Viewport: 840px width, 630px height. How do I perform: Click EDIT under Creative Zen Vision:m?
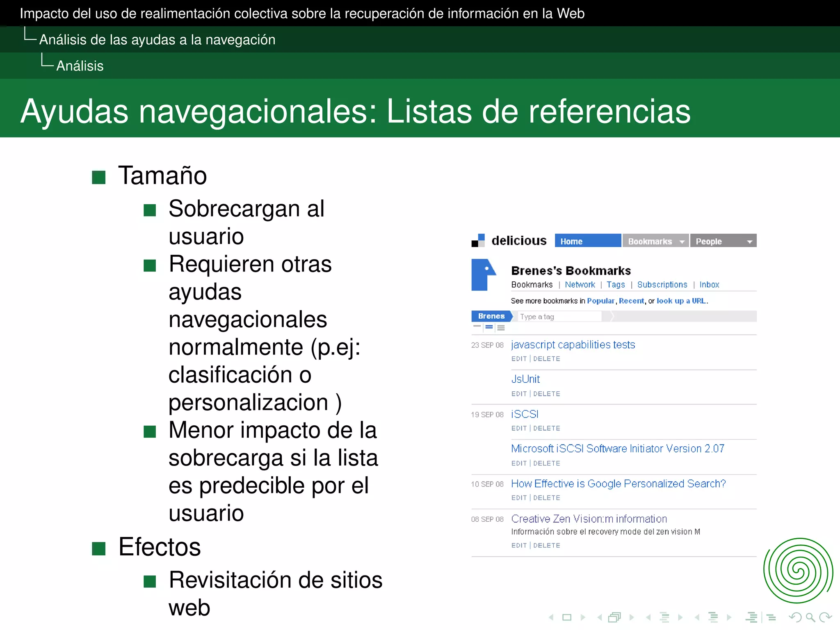point(519,545)
